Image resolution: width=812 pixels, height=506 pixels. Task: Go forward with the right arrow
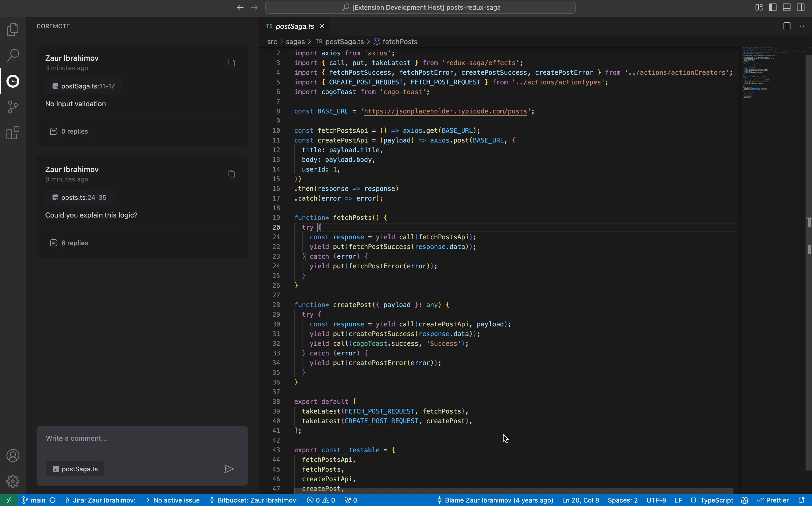(254, 7)
